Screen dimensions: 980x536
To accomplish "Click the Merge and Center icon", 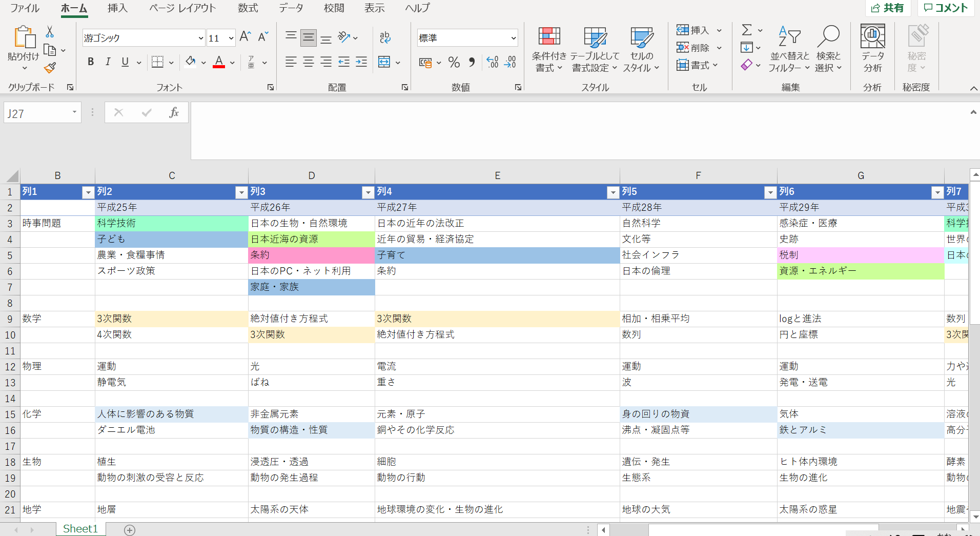I will 384,63.
